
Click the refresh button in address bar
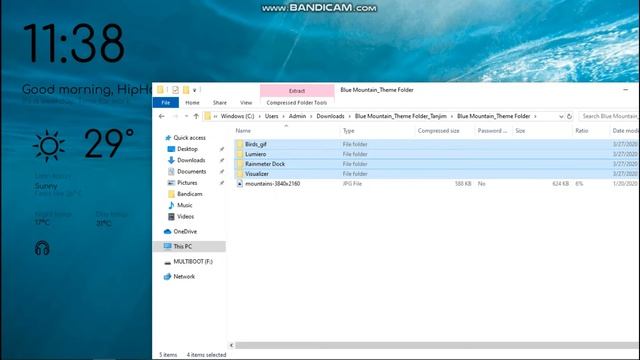point(569,116)
